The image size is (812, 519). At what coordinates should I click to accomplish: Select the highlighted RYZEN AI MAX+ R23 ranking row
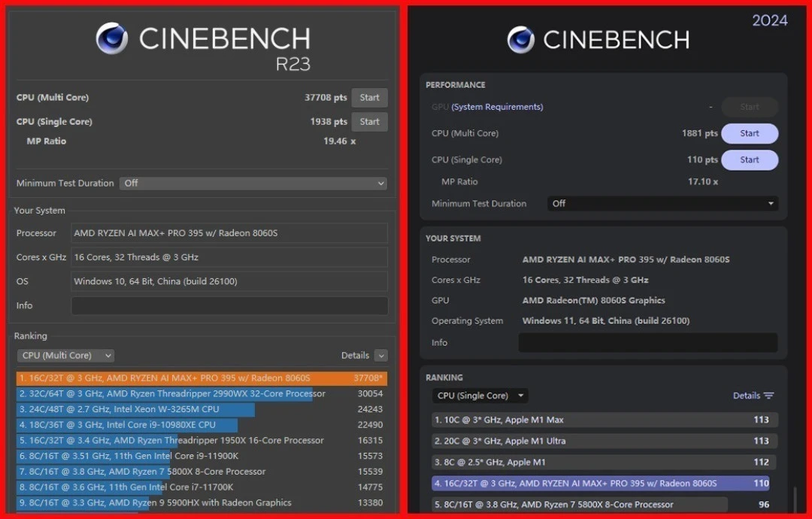pyautogui.click(x=201, y=378)
